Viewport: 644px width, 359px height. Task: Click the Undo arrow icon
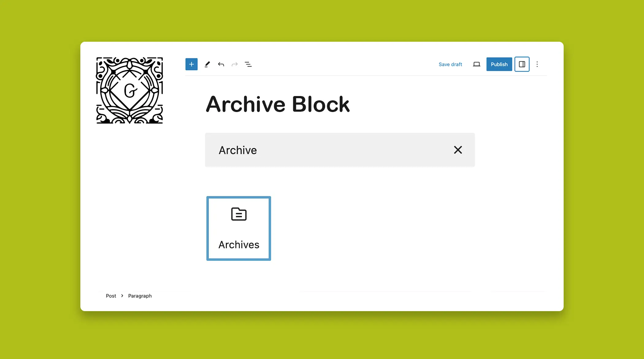click(221, 64)
